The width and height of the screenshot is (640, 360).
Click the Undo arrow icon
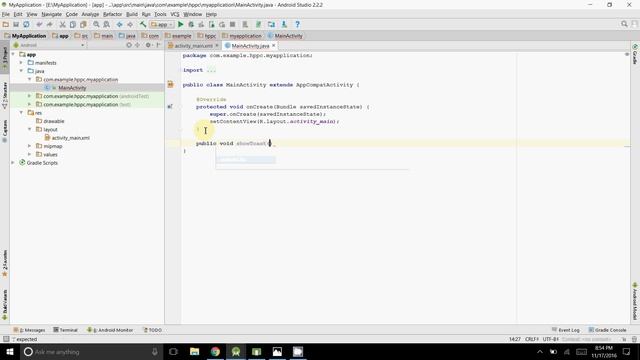[x=39, y=24]
